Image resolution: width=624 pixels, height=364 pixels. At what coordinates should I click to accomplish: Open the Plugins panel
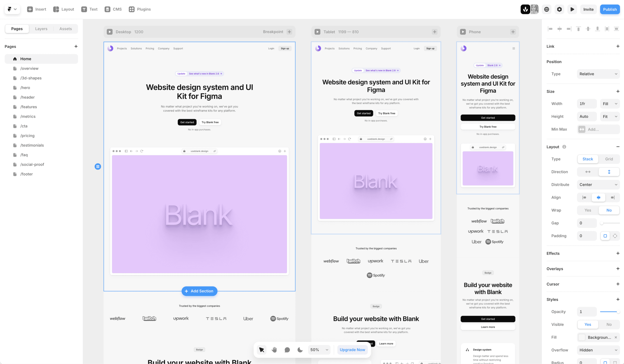point(131,9)
